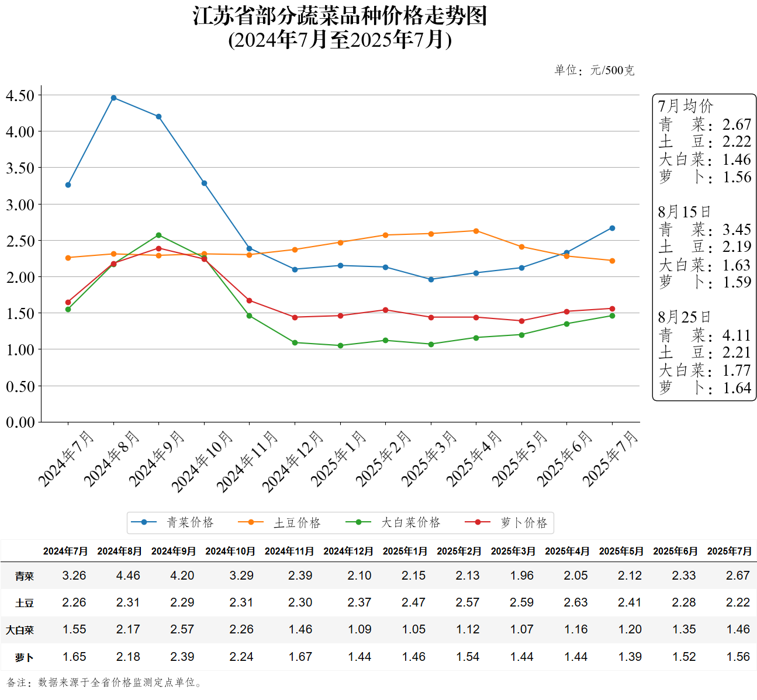Click the 2024年12月 column header in the table
The width and height of the screenshot is (757, 700).
[x=348, y=551]
